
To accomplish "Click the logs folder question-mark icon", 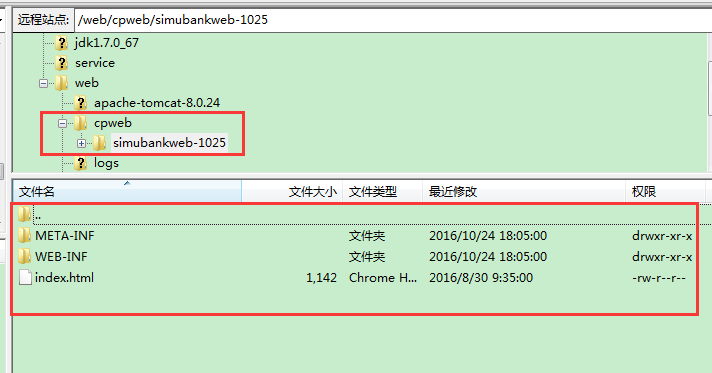I will tap(80, 163).
